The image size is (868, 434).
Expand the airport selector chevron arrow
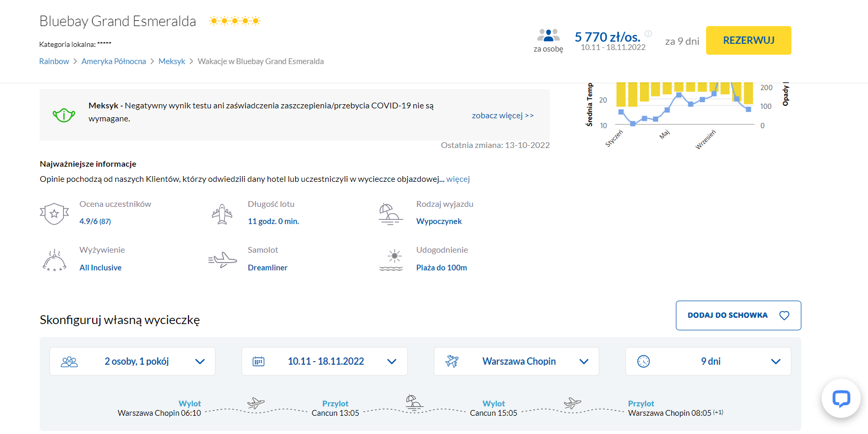(x=584, y=362)
